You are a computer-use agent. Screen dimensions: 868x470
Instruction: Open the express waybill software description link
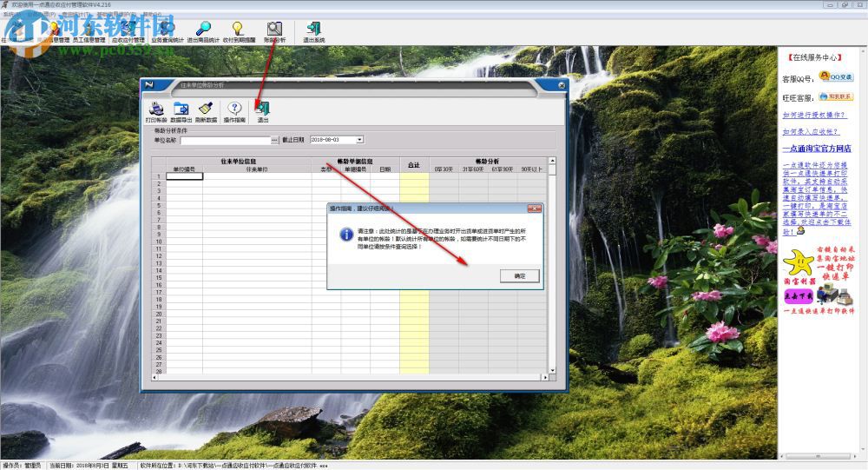click(x=816, y=198)
